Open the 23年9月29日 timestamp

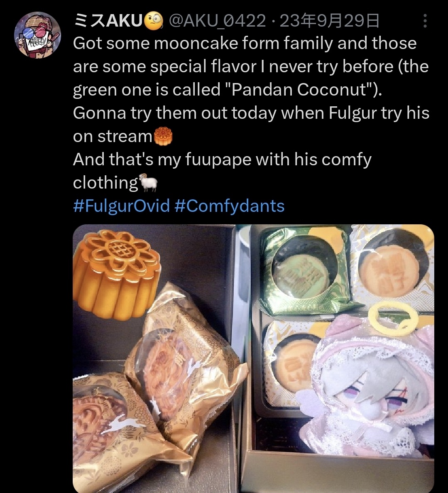coord(329,21)
